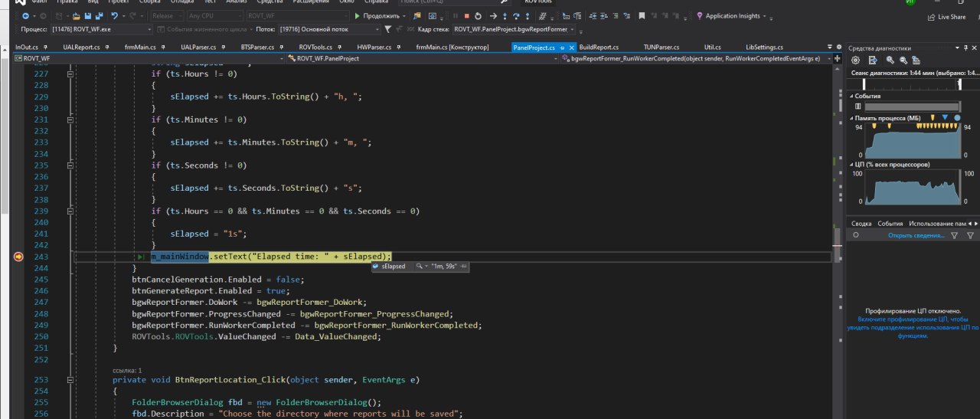Select the Сводка tab in diagnostics
Viewport: 980px width, 419px height.
861,223
